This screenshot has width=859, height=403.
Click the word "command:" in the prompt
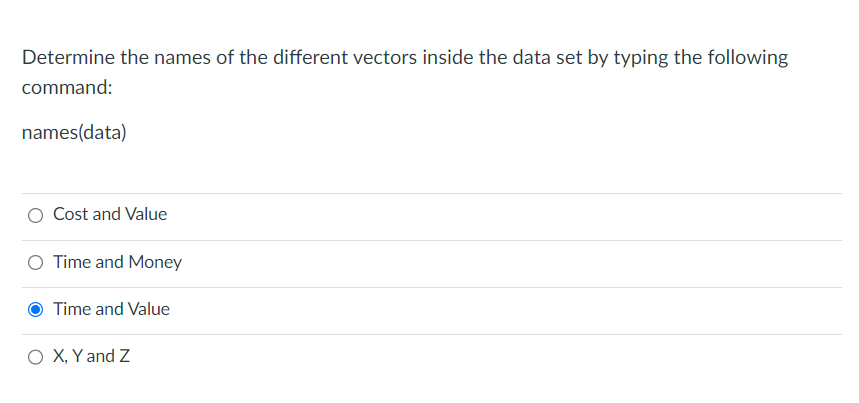pyautogui.click(x=67, y=88)
